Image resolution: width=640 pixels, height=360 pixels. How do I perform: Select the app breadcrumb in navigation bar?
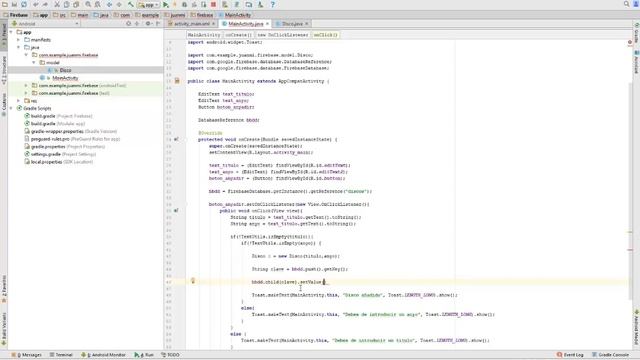pos(40,15)
